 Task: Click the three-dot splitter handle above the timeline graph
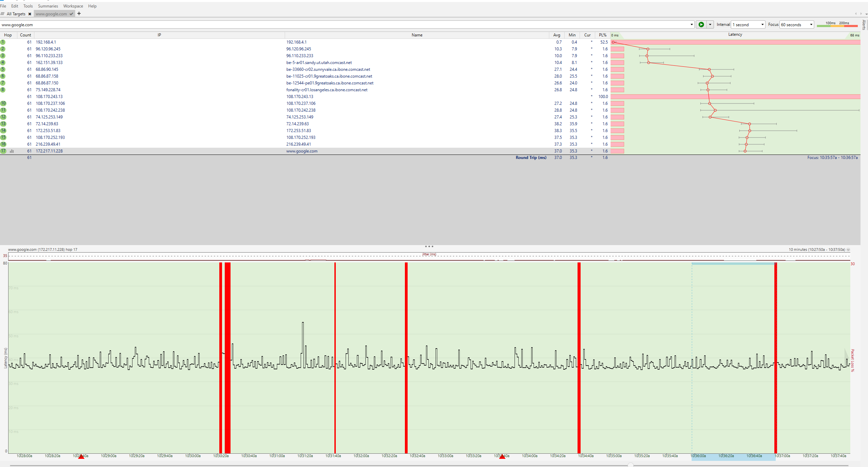click(x=429, y=246)
